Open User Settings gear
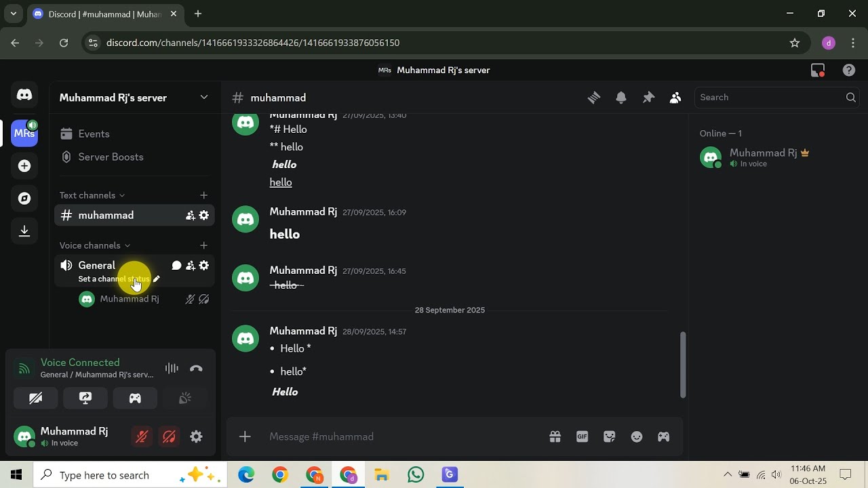The image size is (868, 488). (x=196, y=437)
